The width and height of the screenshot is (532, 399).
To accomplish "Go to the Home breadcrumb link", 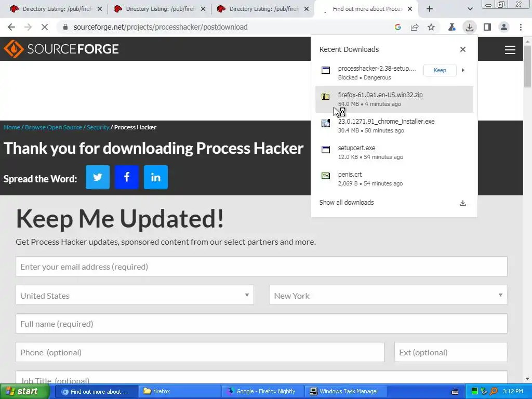I will click(x=12, y=127).
